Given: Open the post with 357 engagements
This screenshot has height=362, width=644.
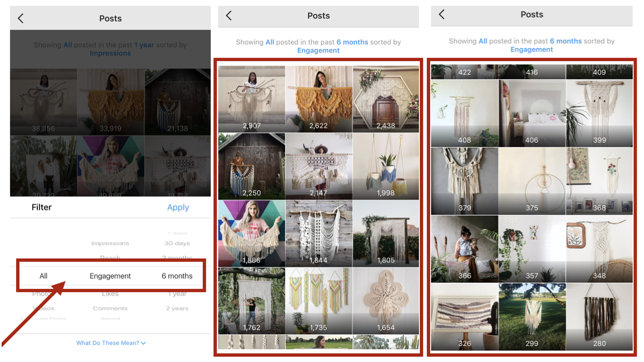Looking at the screenshot, I should click(x=532, y=249).
